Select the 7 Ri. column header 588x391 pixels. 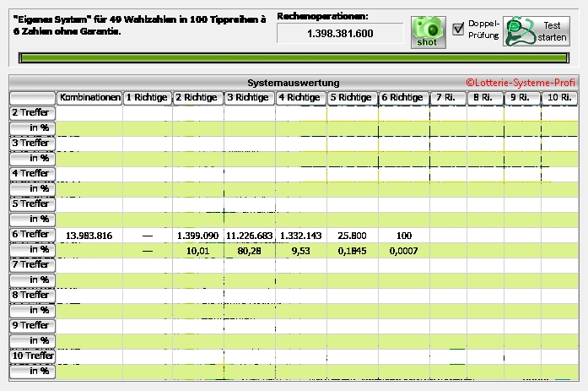pyautogui.click(x=446, y=98)
